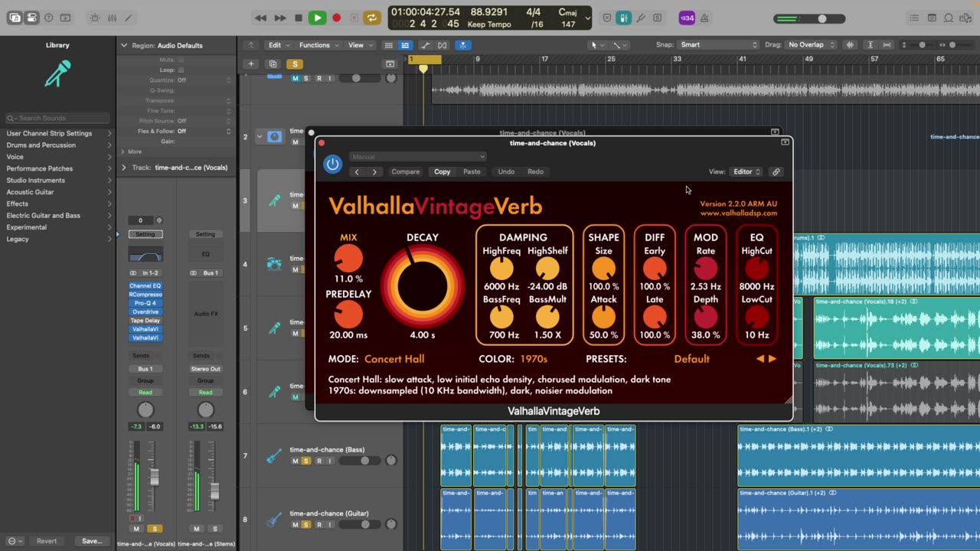Open the Functions menu
The height and width of the screenshot is (551, 980).
[x=318, y=45]
